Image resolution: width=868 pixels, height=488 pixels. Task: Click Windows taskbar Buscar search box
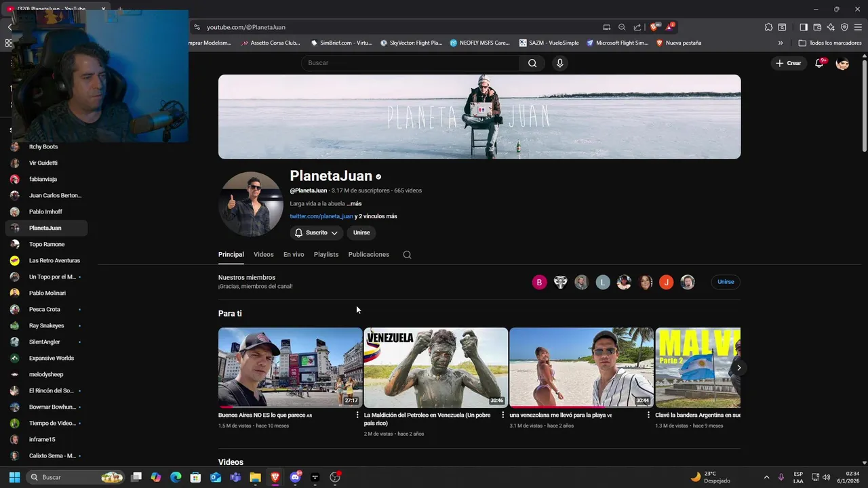click(76, 477)
